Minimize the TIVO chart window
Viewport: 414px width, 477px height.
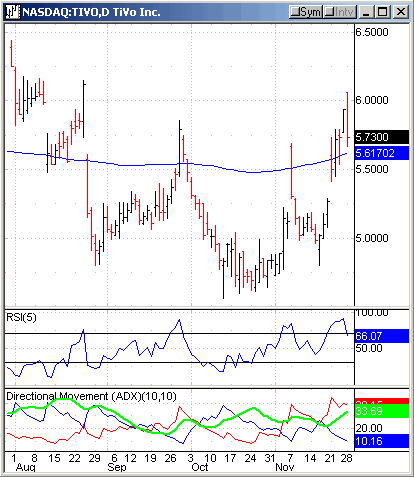point(366,12)
